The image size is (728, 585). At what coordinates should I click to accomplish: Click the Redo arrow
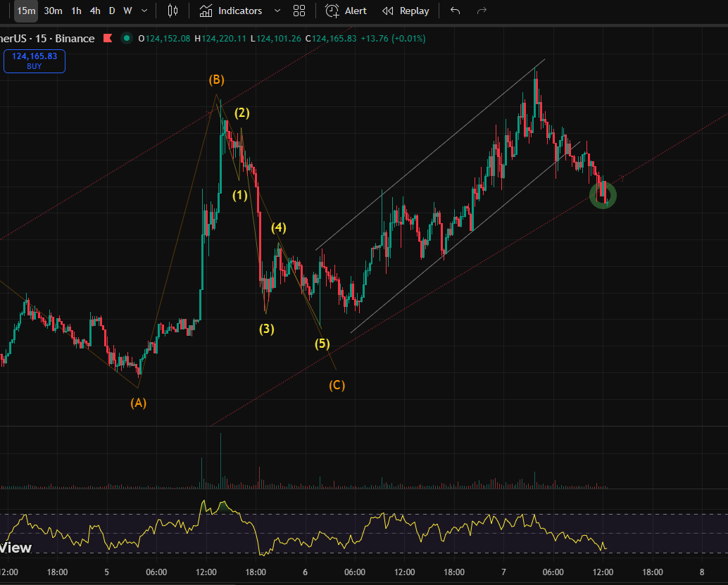482,11
